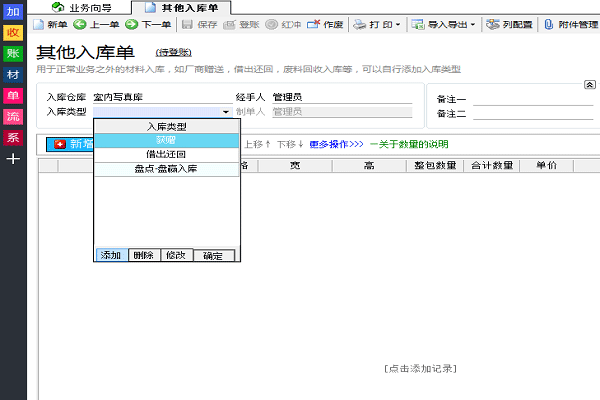
Task: Click the [点击添加记录] placeholder text
Action: pos(421,369)
